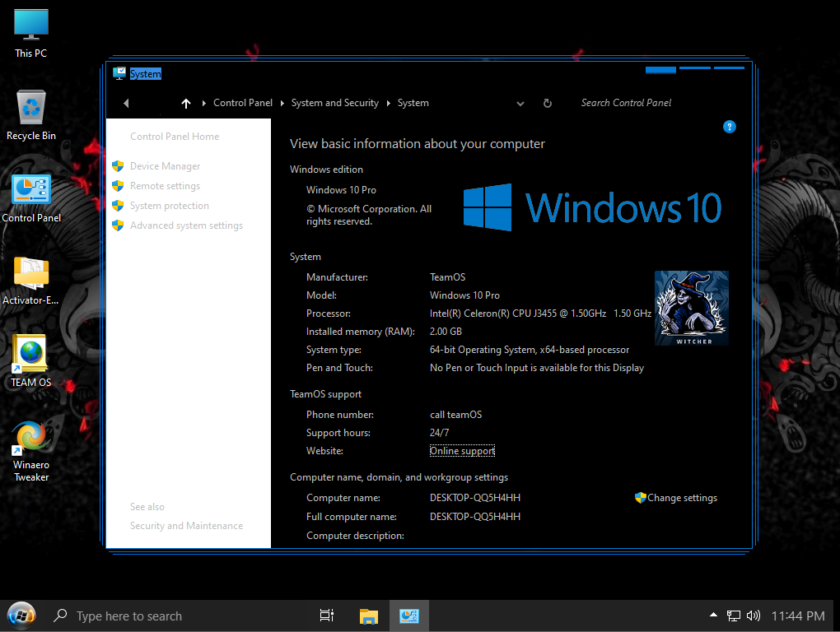Open Security and Maintenance link
This screenshot has height=632, width=840.
coord(186,526)
